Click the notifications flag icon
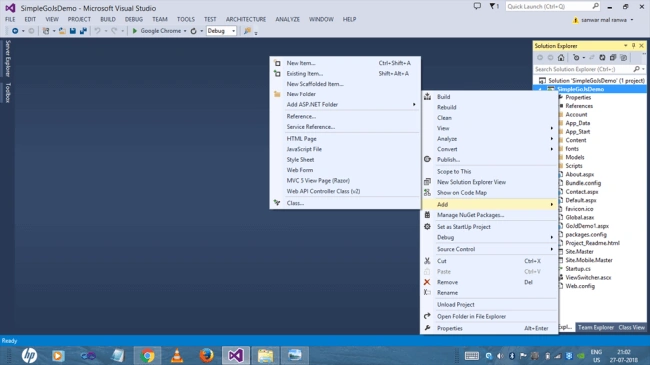This screenshot has height=365, width=650. 494,6
